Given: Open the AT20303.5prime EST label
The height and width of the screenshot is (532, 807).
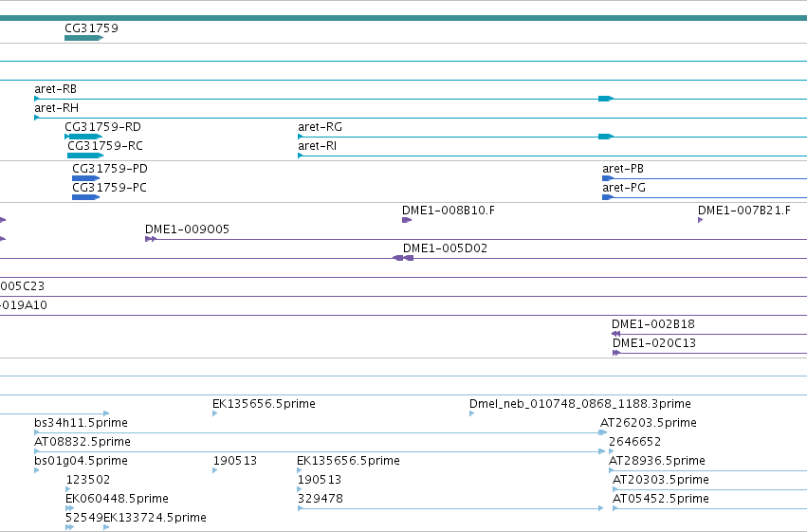Looking at the screenshot, I should (x=661, y=480).
